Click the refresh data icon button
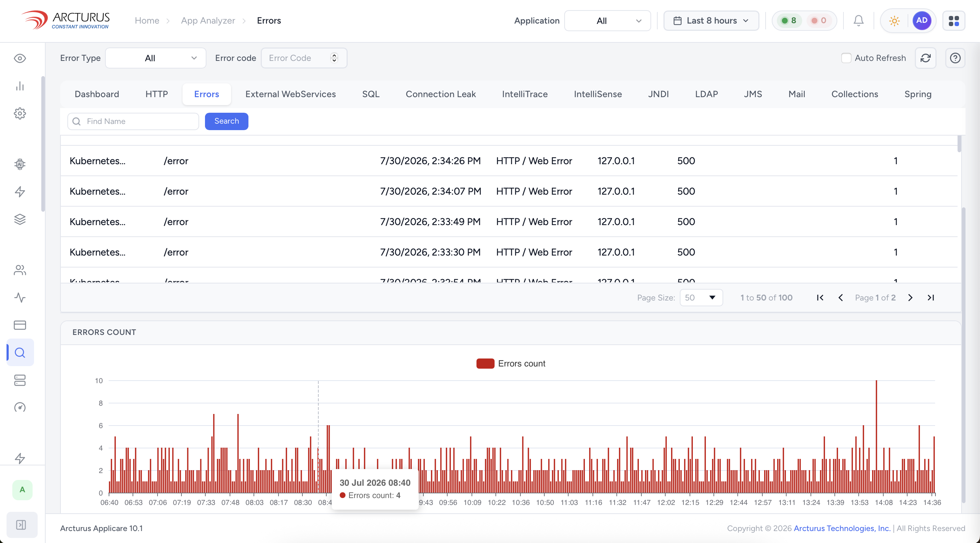Image resolution: width=980 pixels, height=543 pixels. pos(926,58)
